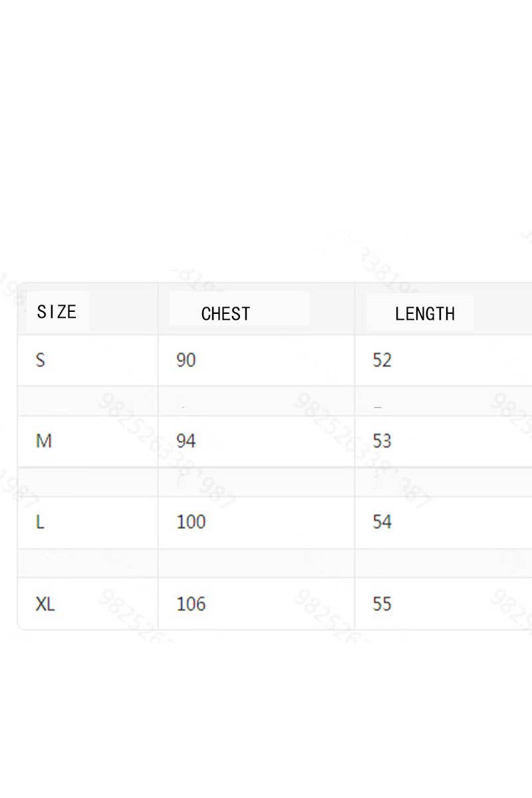
Task: Select the CHEST column header
Action: [x=225, y=313]
